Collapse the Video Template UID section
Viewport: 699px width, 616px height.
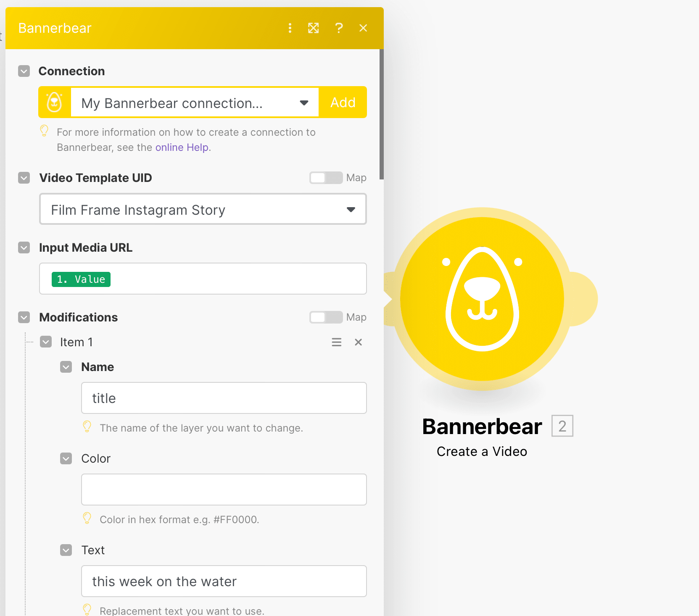24,178
